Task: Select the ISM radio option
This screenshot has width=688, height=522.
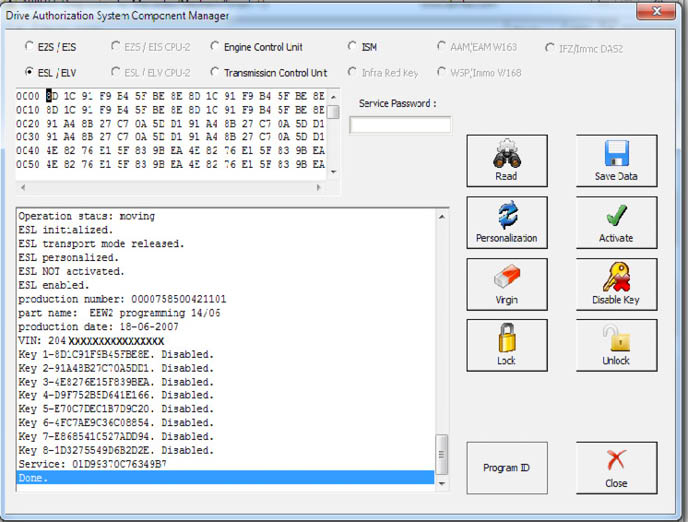Action: coord(352,46)
